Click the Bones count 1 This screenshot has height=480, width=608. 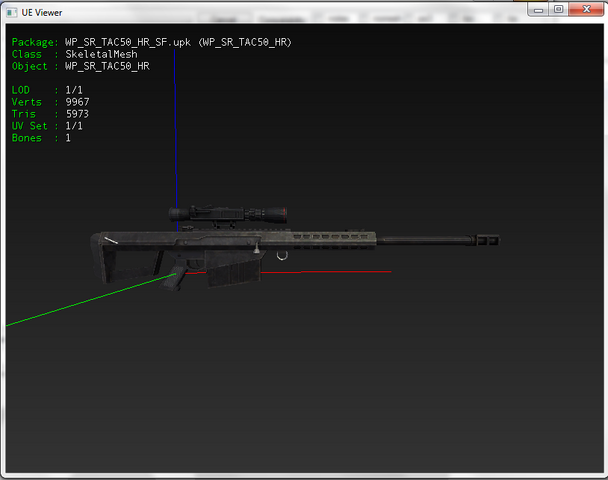[x=68, y=138]
